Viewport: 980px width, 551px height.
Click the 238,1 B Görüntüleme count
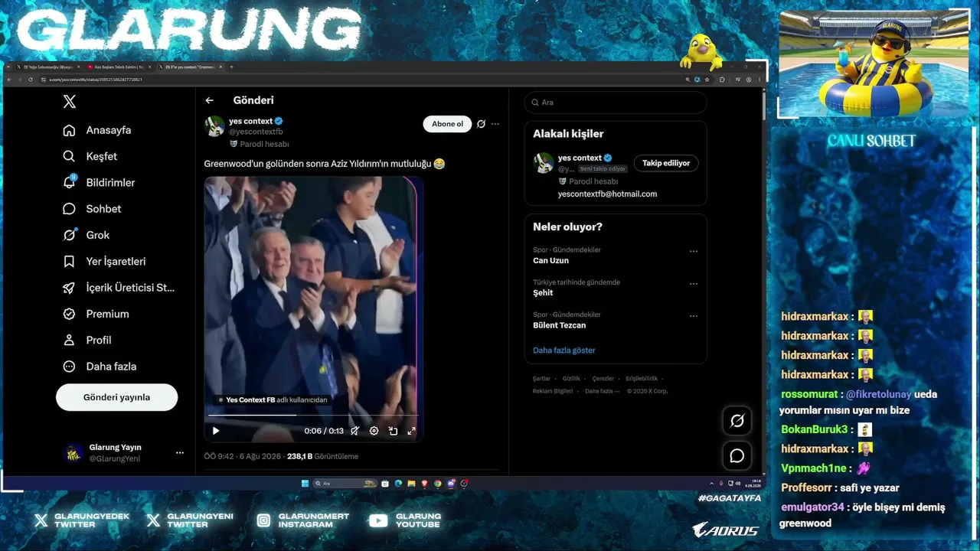point(322,456)
